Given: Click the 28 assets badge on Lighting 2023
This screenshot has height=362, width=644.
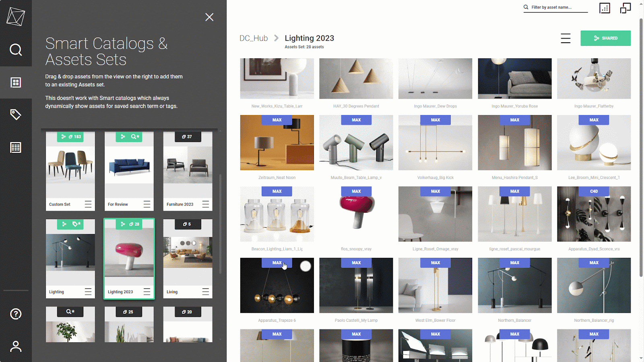Looking at the screenshot, I should click(129, 224).
